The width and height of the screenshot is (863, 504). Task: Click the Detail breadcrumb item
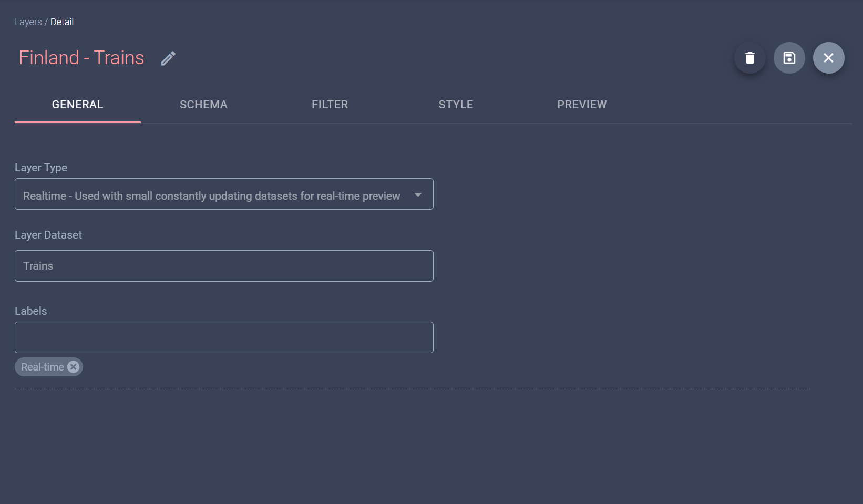[x=62, y=22]
